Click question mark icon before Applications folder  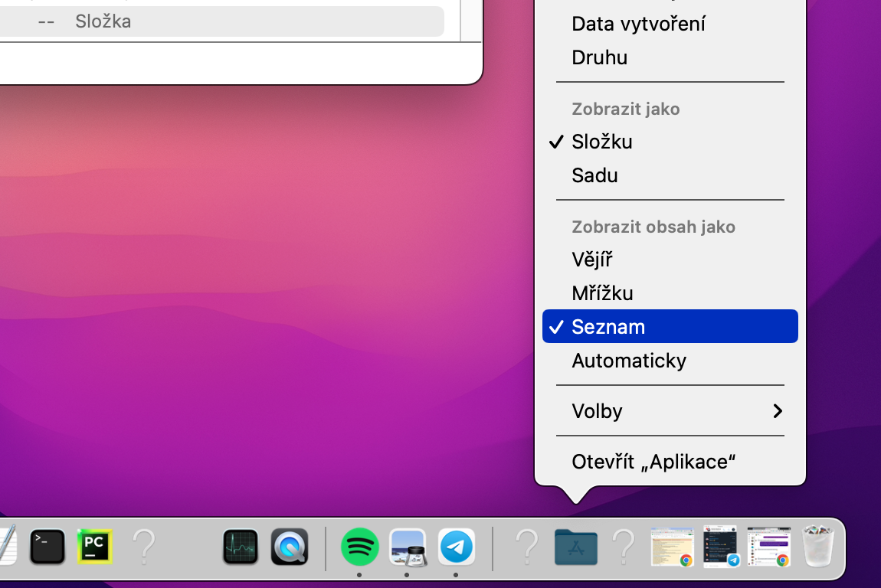pos(526,547)
